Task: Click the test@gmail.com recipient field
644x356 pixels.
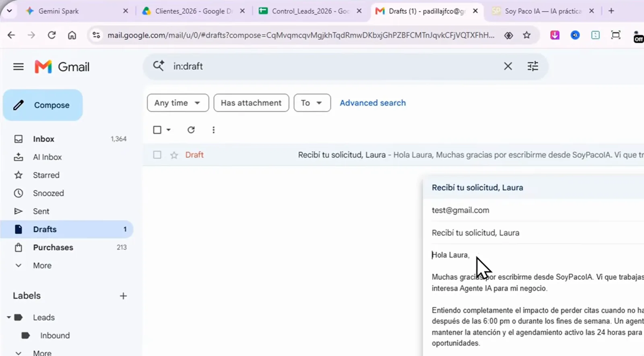Action: tap(538, 210)
